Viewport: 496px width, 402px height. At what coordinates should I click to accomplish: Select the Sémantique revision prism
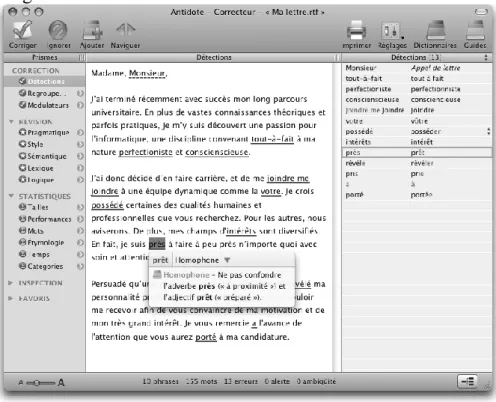tap(43, 156)
